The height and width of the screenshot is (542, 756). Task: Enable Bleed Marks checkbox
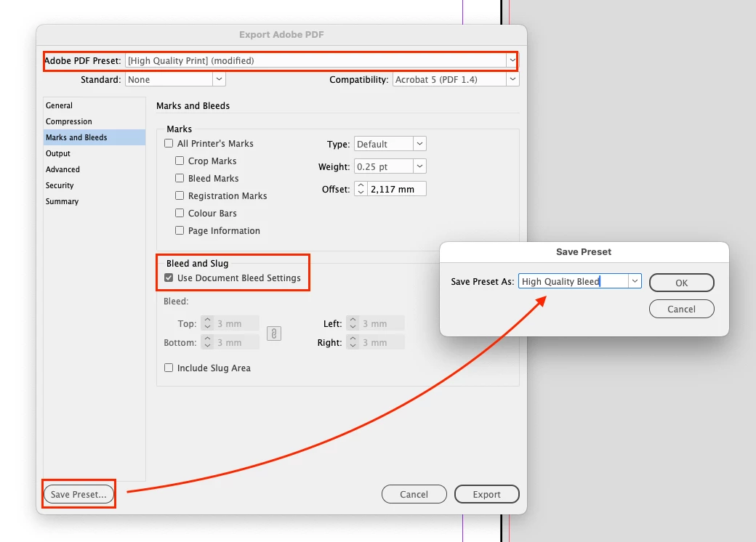(180, 178)
